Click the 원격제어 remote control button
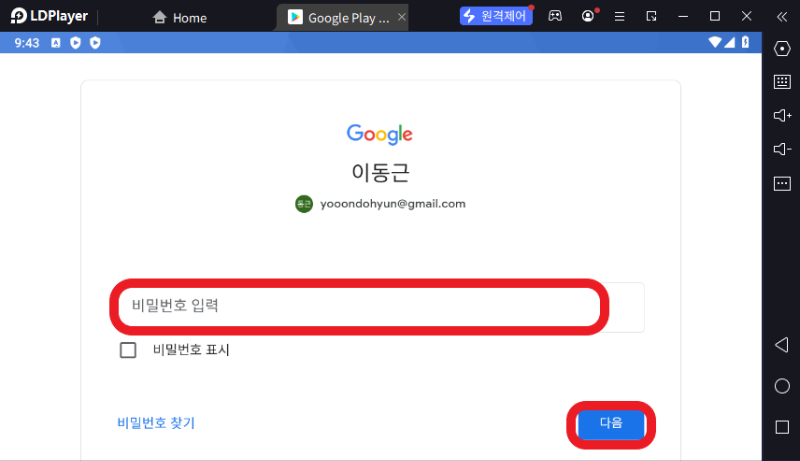800x461 pixels. (x=496, y=16)
